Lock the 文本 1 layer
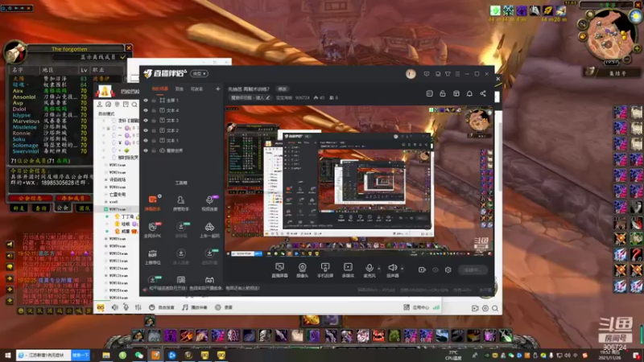This screenshot has width=644, height=362. 154,140
